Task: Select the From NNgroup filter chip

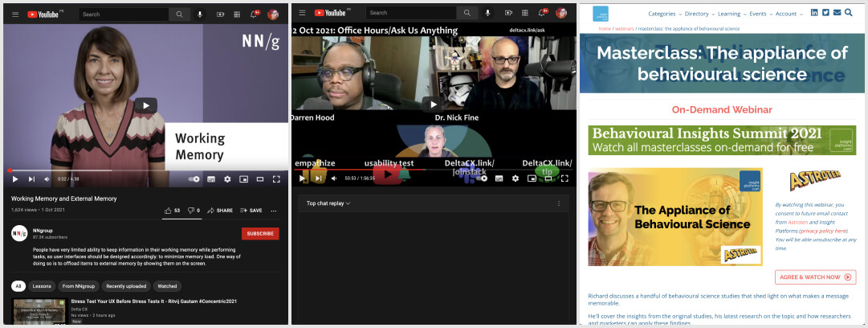Action: tap(79, 286)
